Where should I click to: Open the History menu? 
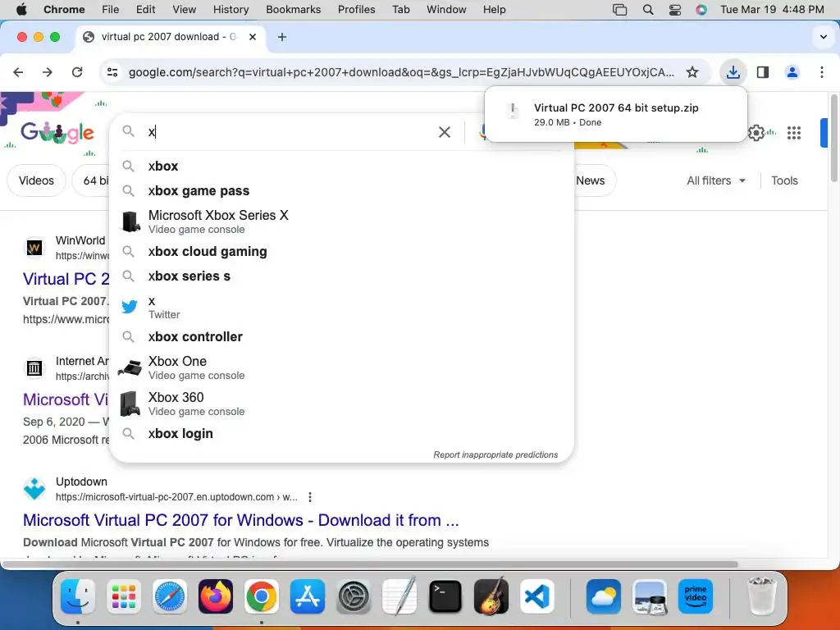pyautogui.click(x=231, y=9)
